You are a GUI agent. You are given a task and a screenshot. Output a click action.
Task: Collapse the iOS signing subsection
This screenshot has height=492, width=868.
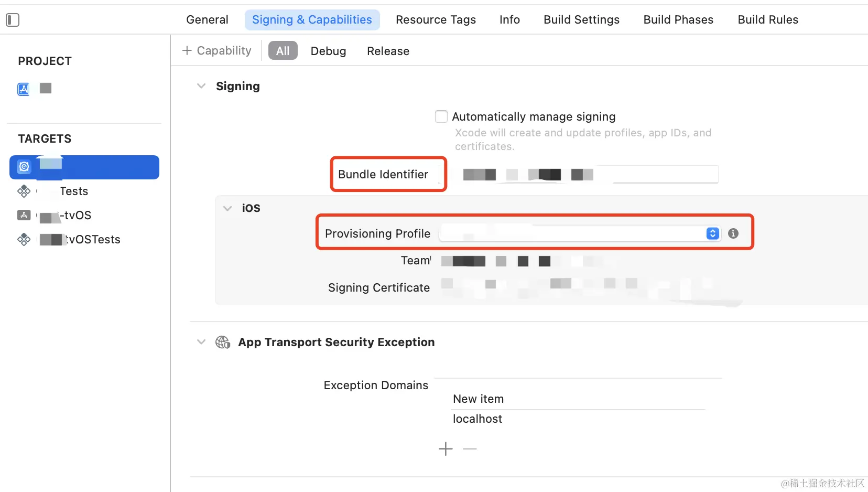pos(227,208)
